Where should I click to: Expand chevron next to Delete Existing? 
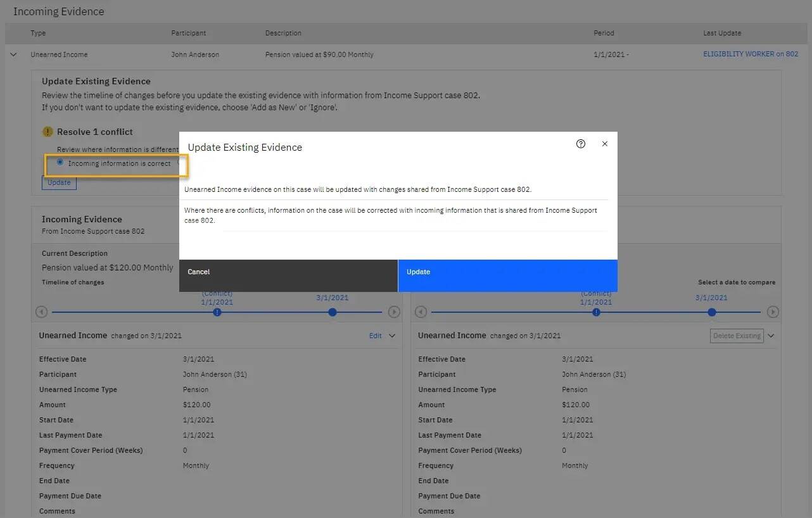click(771, 336)
